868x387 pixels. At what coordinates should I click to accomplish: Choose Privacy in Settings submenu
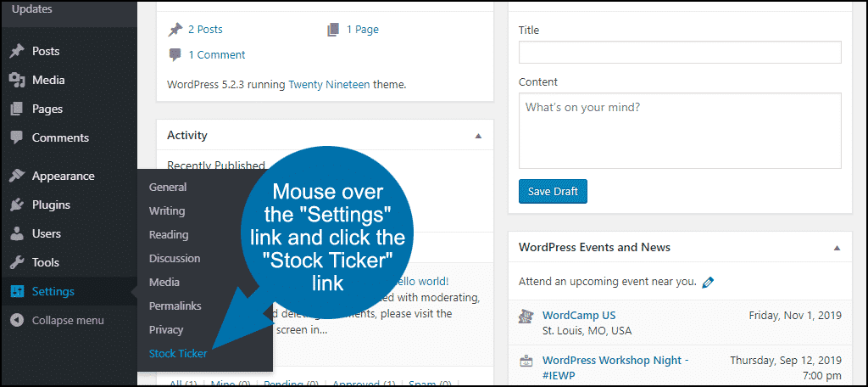[x=165, y=329]
